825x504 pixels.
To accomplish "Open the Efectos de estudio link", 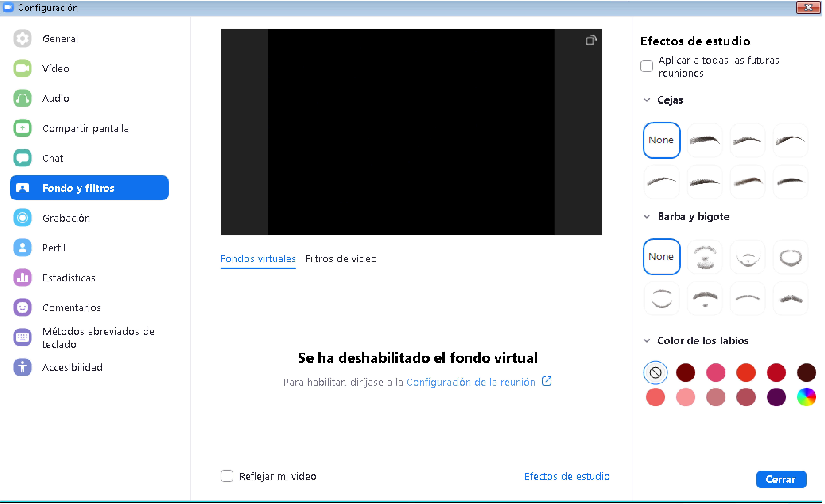I will click(x=567, y=476).
